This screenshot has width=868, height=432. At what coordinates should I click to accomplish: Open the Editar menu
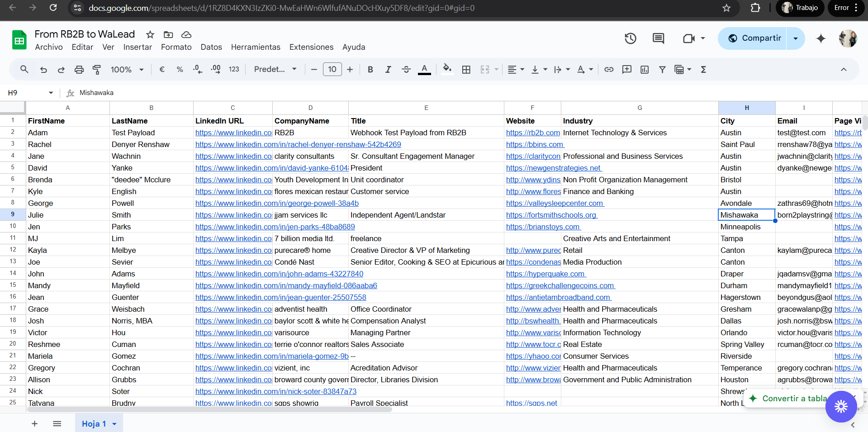point(82,47)
